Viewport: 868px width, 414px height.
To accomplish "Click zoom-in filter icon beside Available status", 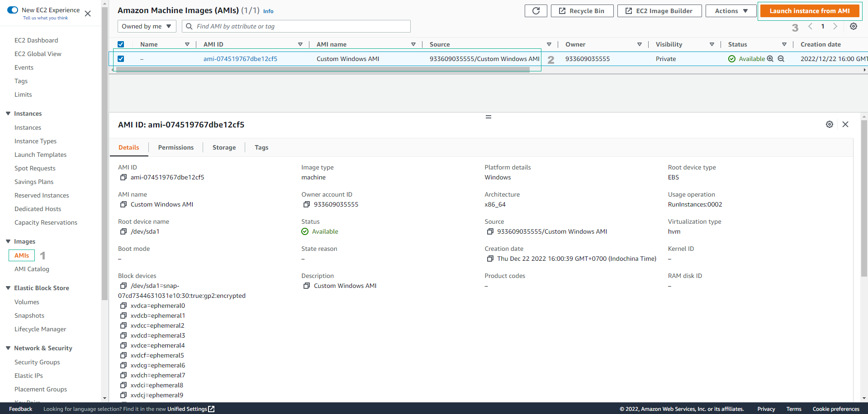I will (x=770, y=59).
